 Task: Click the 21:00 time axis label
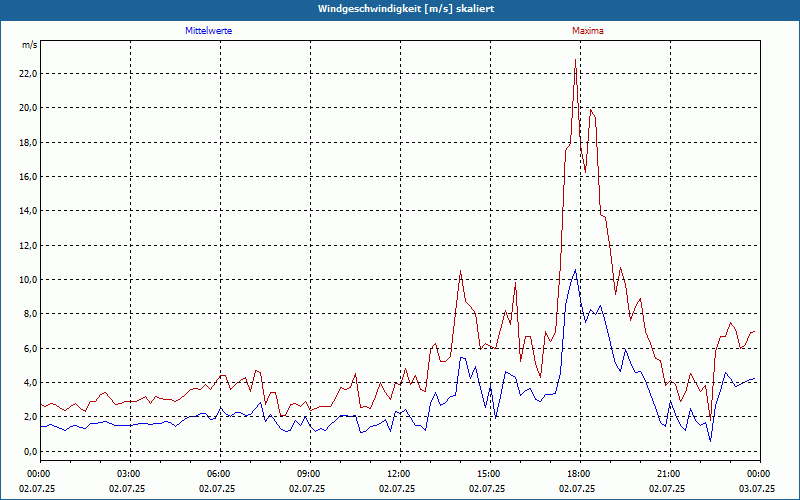[x=670, y=474]
